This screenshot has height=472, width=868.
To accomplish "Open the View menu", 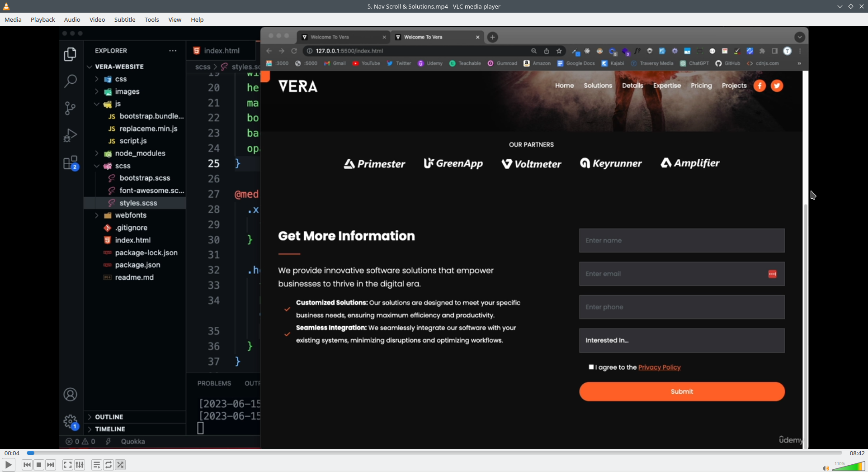I will point(175,19).
